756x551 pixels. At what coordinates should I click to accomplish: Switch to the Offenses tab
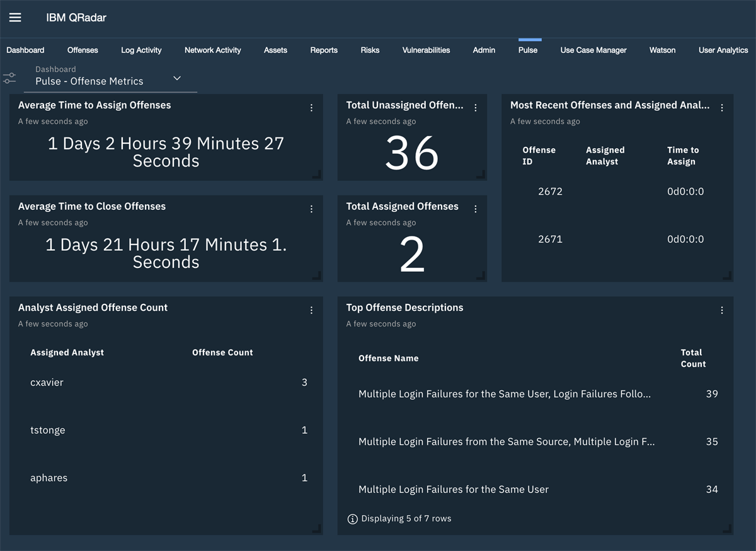(x=83, y=50)
